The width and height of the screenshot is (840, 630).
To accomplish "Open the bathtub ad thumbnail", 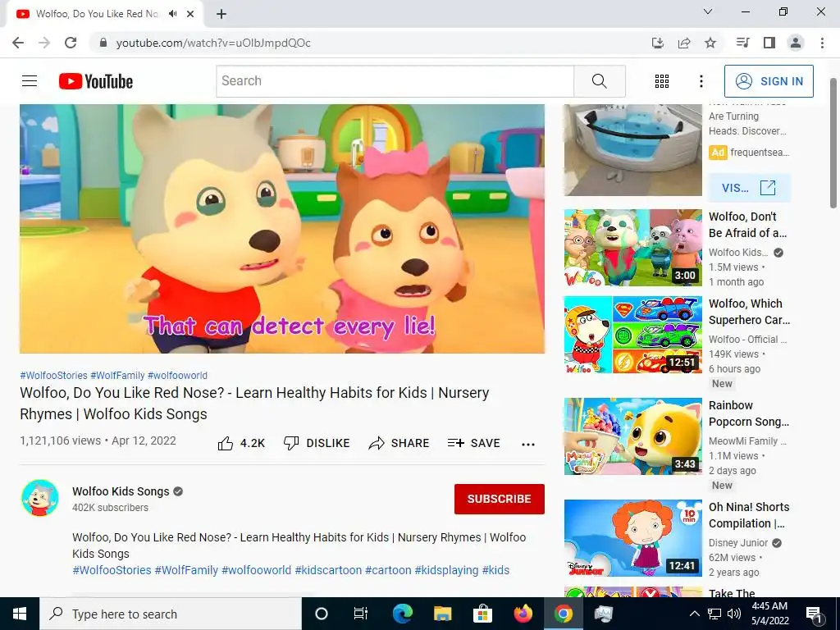I will coord(632,150).
